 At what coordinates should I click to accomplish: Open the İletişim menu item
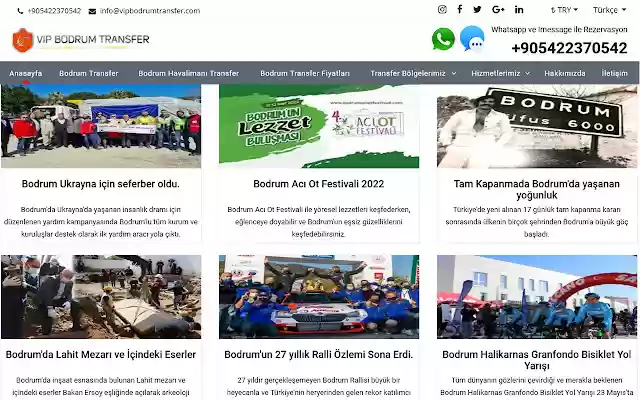(614, 73)
